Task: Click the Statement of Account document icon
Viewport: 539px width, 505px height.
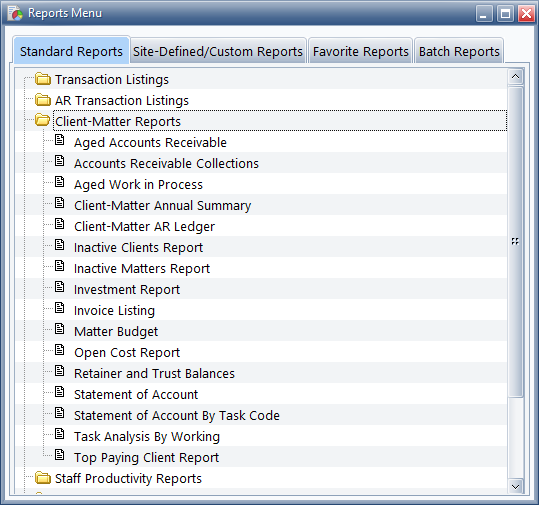Action: [60, 392]
